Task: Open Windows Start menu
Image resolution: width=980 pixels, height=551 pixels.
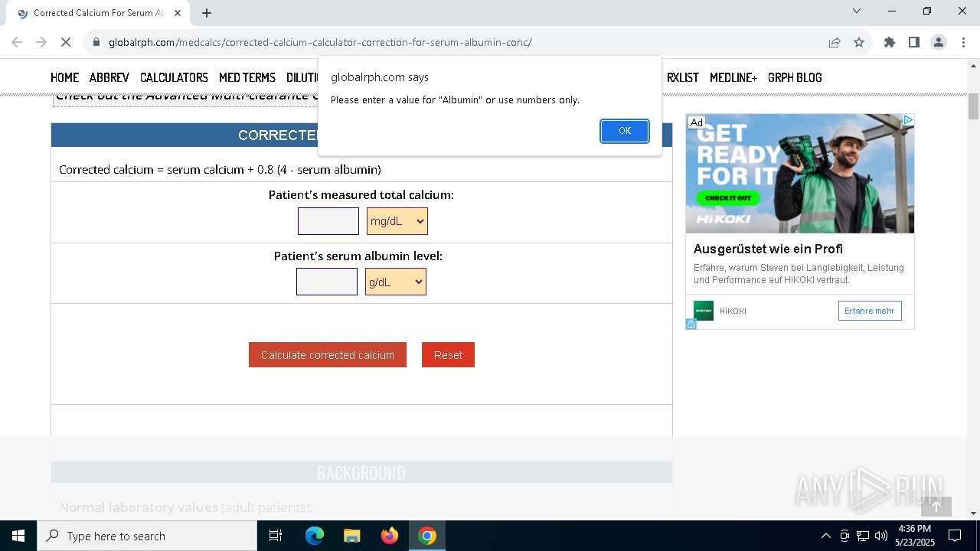Action: 18,536
